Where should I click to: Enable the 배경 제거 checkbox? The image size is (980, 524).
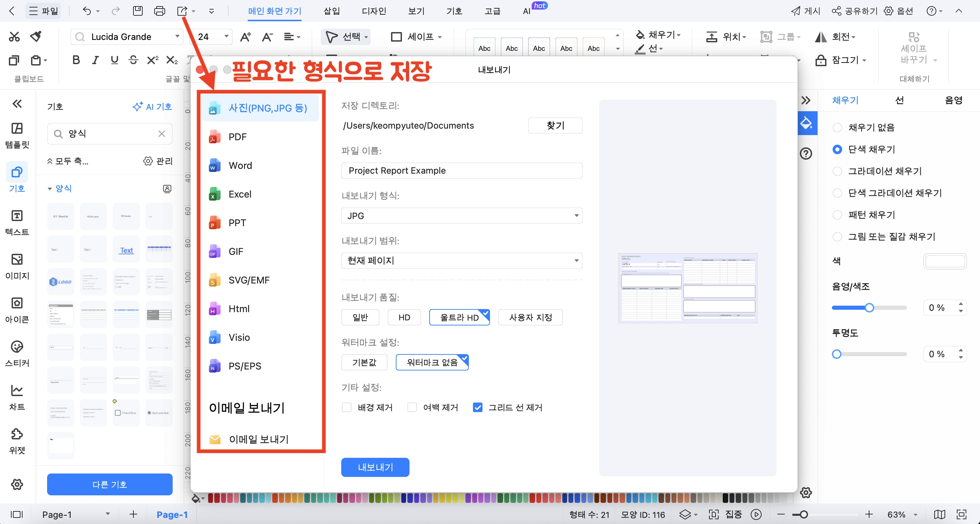click(x=347, y=407)
